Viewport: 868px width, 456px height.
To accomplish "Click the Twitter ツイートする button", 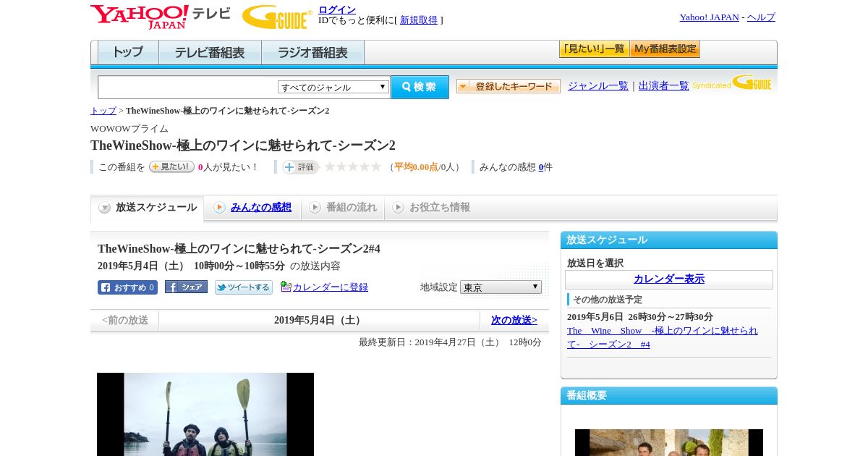I will tap(244, 287).
